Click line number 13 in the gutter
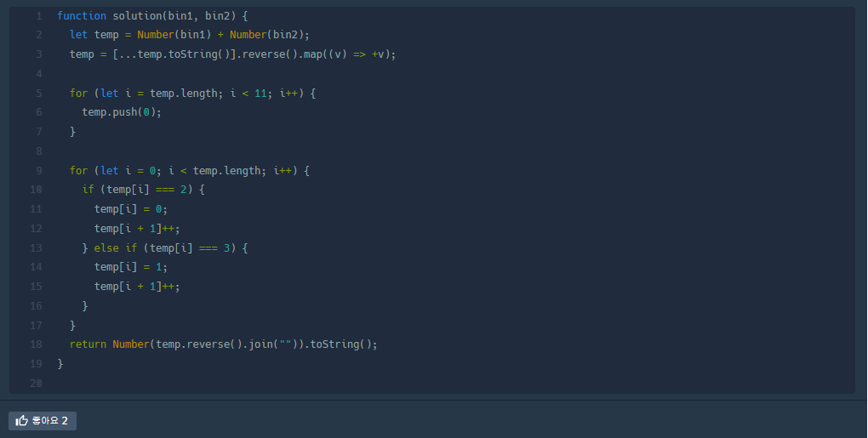Viewport: 868px width, 438px height. [x=36, y=248]
